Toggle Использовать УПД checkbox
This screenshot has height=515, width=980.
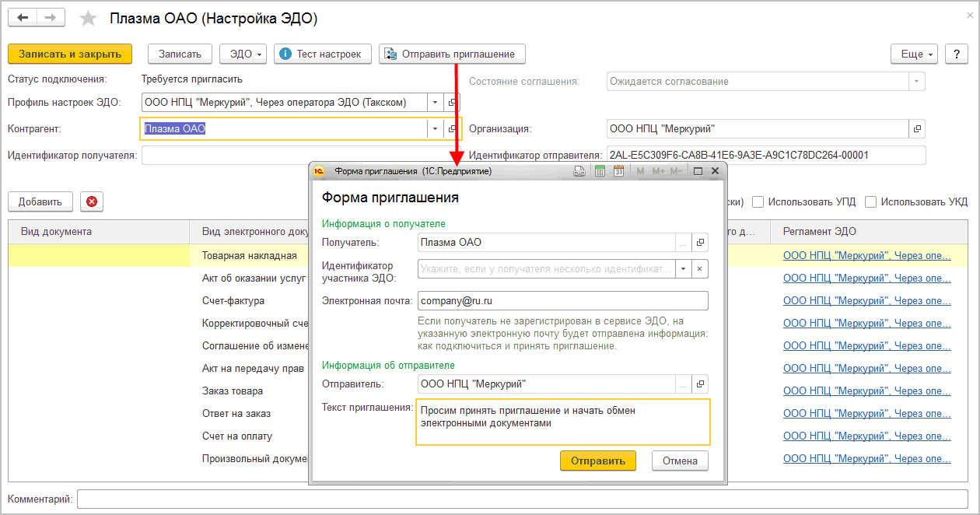tap(758, 201)
